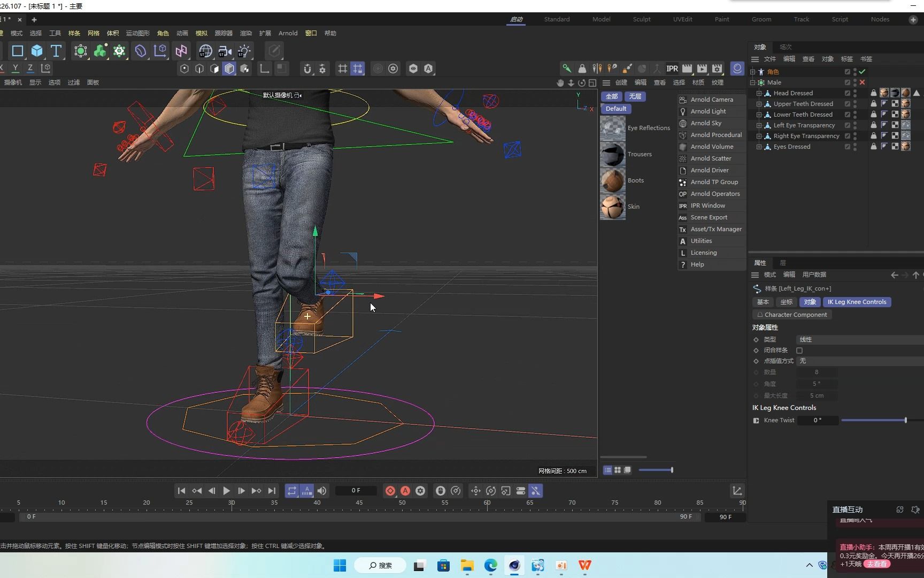Toggle the red X on the Male object
The height and width of the screenshot is (578, 924).
tap(862, 82)
